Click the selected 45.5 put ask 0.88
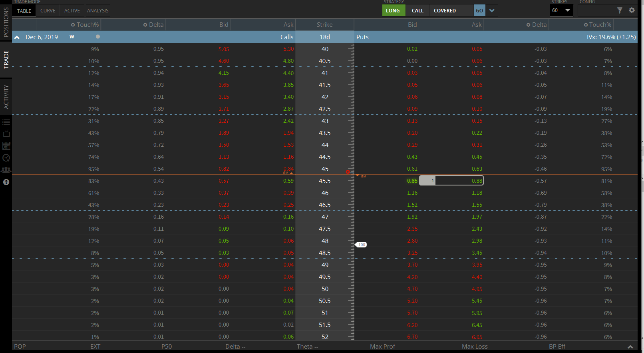The height and width of the screenshot is (353, 644). point(477,181)
